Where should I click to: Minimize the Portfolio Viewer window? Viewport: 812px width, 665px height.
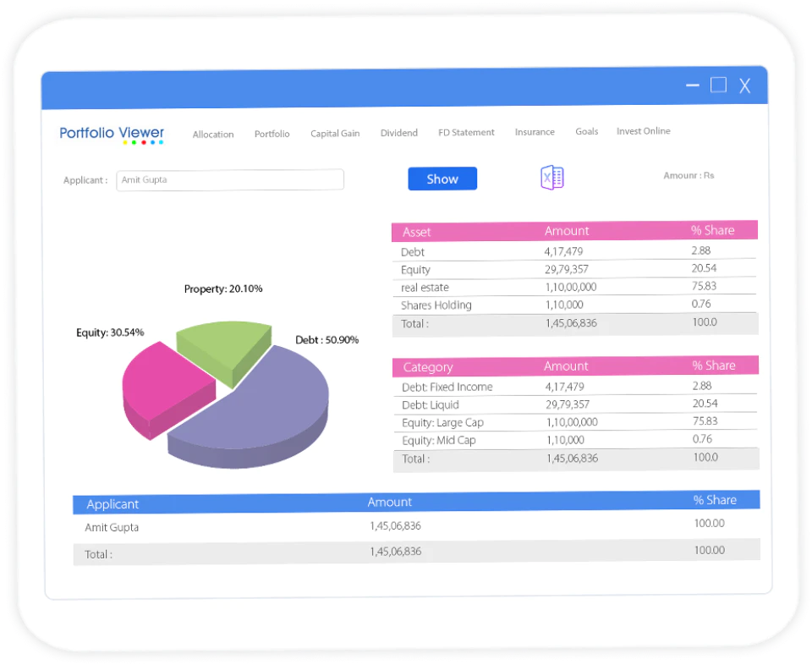pos(693,85)
